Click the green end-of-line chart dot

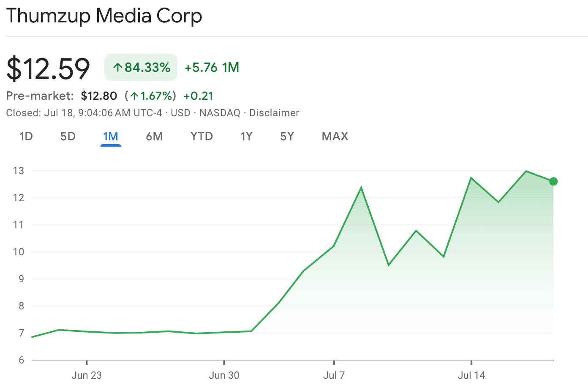point(553,181)
